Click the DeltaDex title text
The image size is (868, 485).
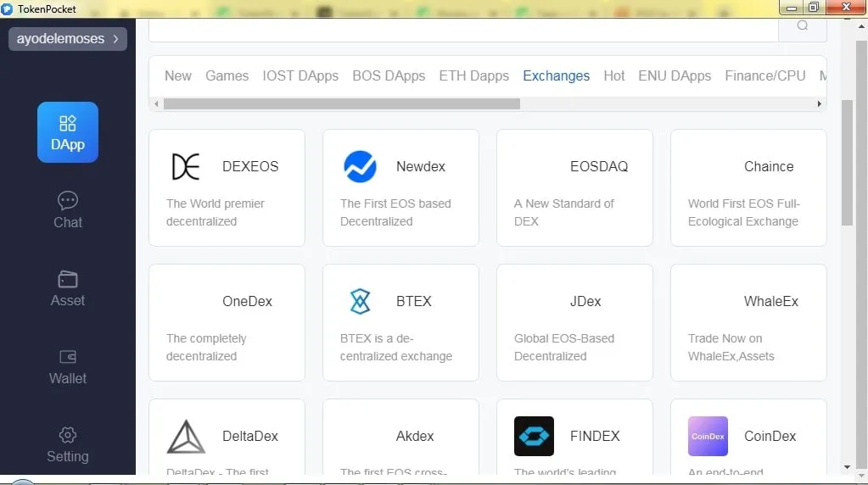(250, 437)
